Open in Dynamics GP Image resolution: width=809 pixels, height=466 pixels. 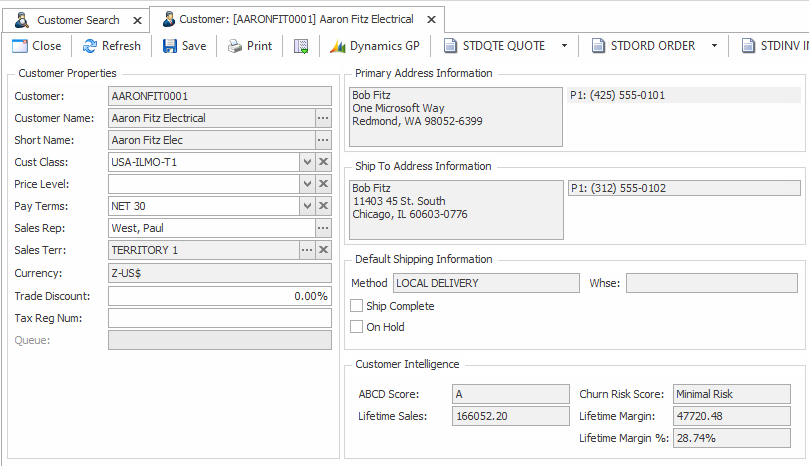374,46
